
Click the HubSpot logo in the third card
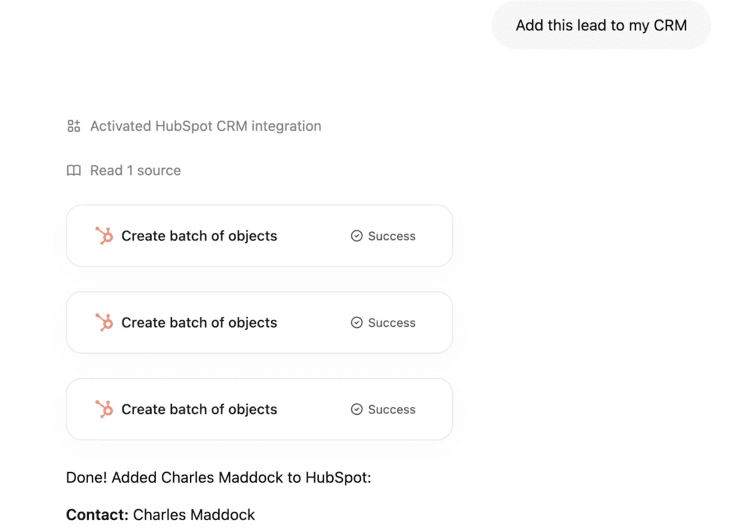point(104,409)
